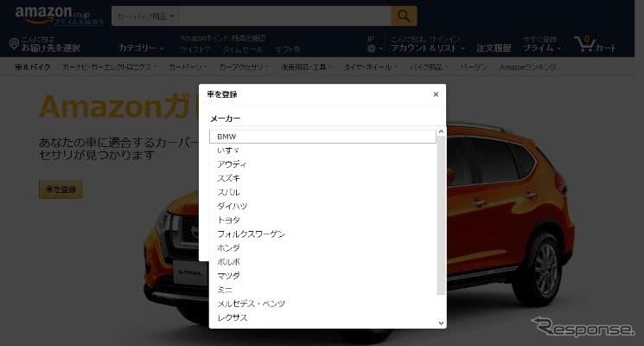Click maker list scroll up arrow
644x346 pixels.
(441, 131)
